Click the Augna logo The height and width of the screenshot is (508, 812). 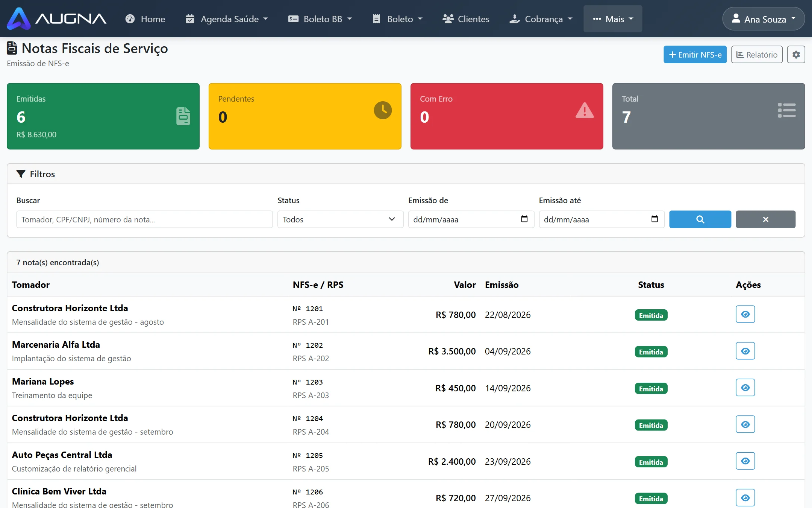57,18
